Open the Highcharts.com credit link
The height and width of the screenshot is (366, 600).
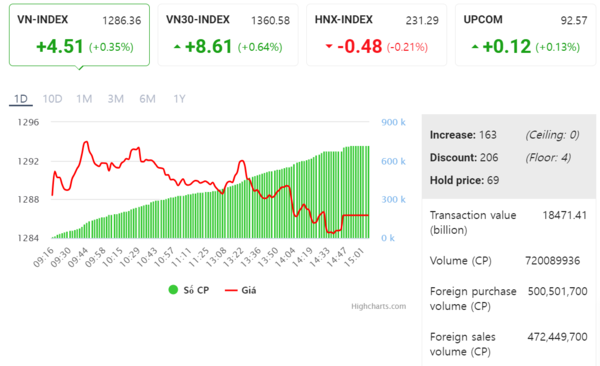[x=378, y=306]
